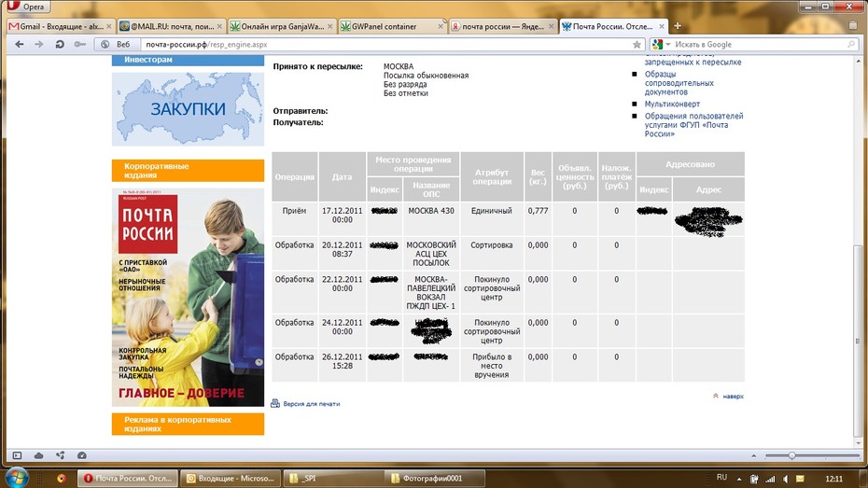
Task: Switch to Входящие Microsoft Outlook taskbar button
Action: point(231,478)
